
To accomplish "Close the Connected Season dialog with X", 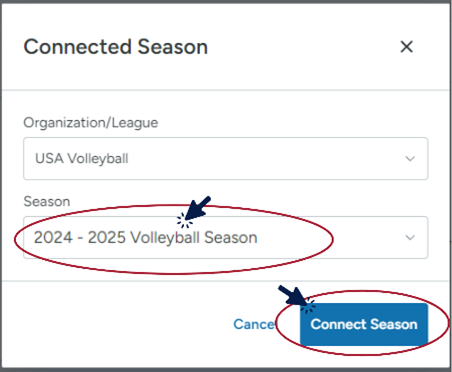I will [406, 47].
